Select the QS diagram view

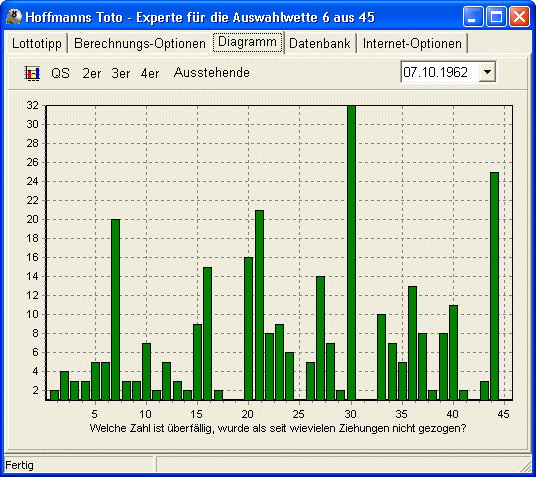(x=60, y=73)
